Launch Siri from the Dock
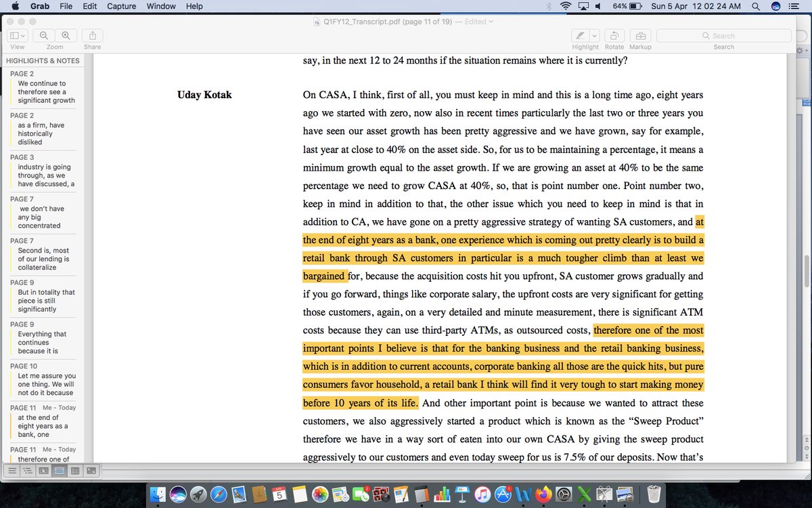Screen dimensions: 812x508 click(179, 494)
